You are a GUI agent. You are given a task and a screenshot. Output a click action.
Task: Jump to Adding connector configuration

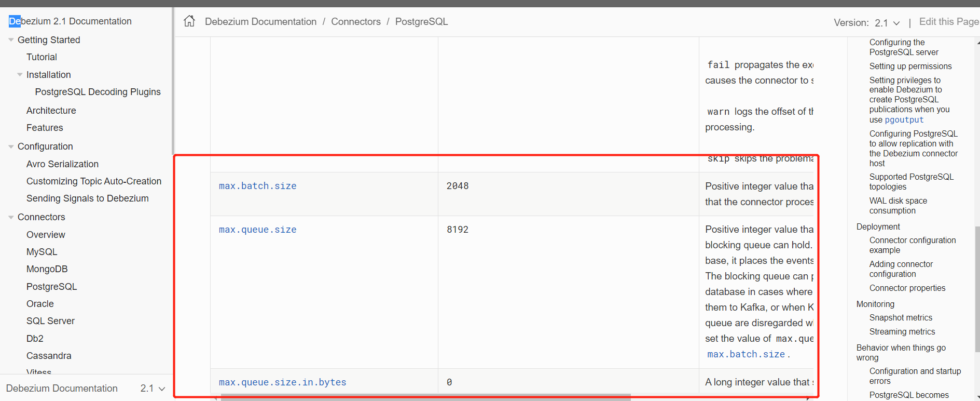pyautogui.click(x=901, y=269)
